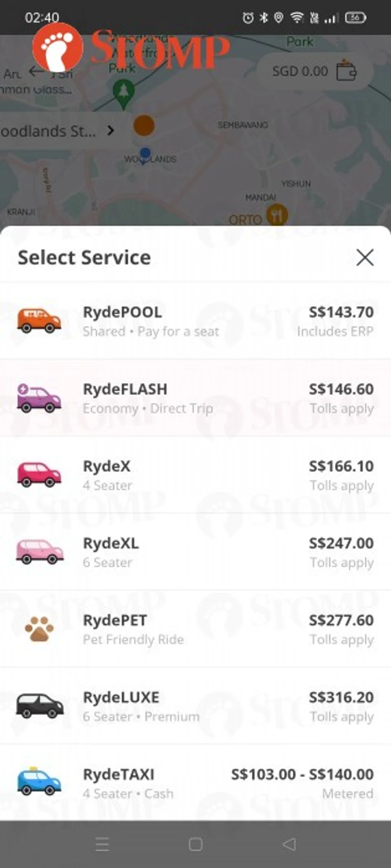Image resolution: width=391 pixels, height=868 pixels.
Task: Close the Select Service sheet
Action: pos(365,258)
